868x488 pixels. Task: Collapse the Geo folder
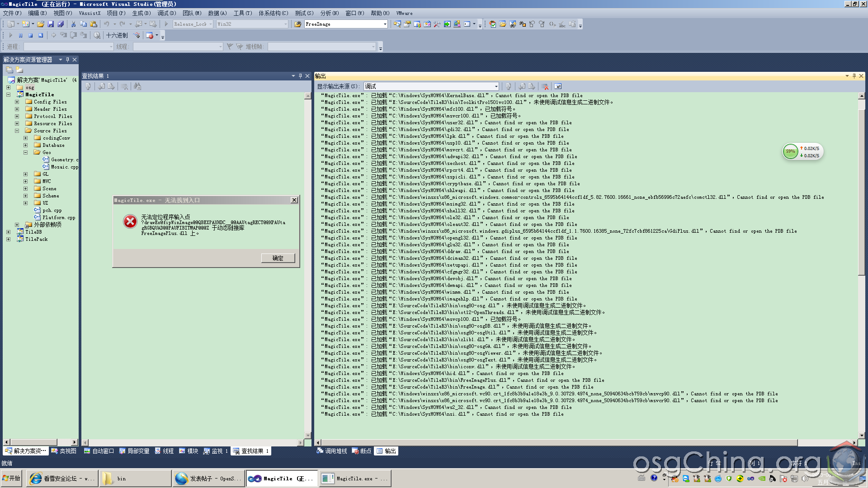coord(25,152)
